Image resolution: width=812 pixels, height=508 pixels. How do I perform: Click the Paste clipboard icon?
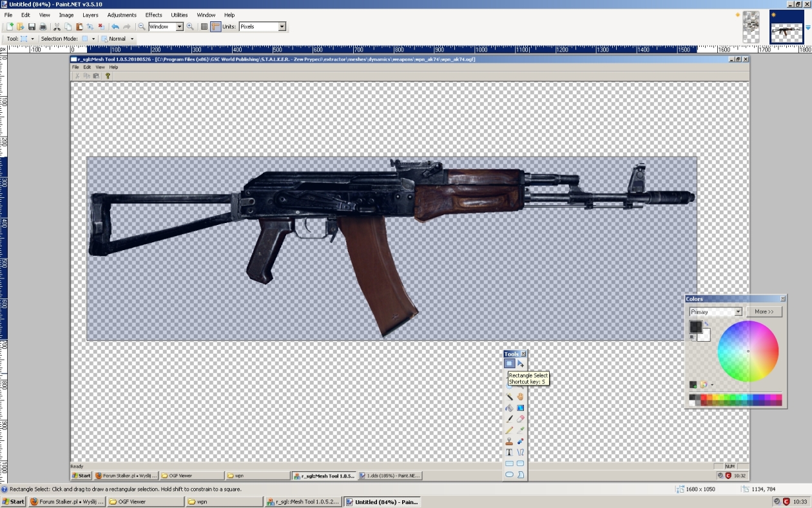coord(79,26)
